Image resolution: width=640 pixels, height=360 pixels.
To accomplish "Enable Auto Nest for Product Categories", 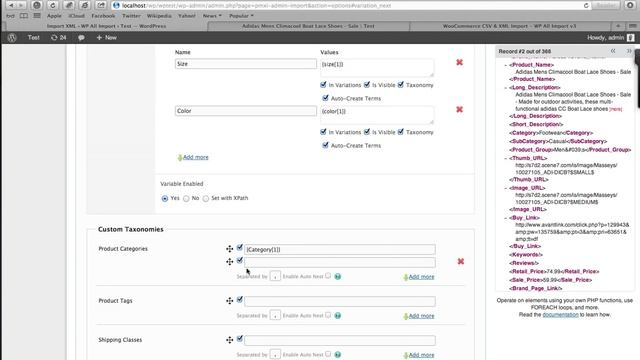I will [328, 276].
